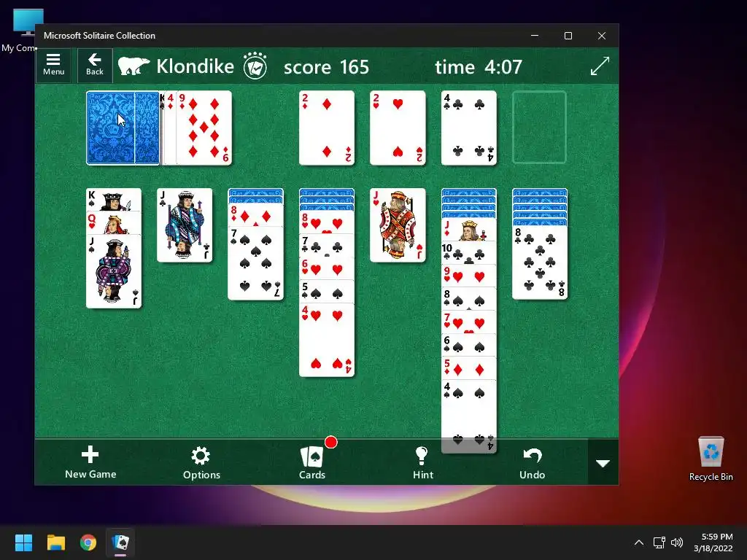Show hidden tray icons chevron
Viewport: 747px width, 560px height.
click(639, 542)
